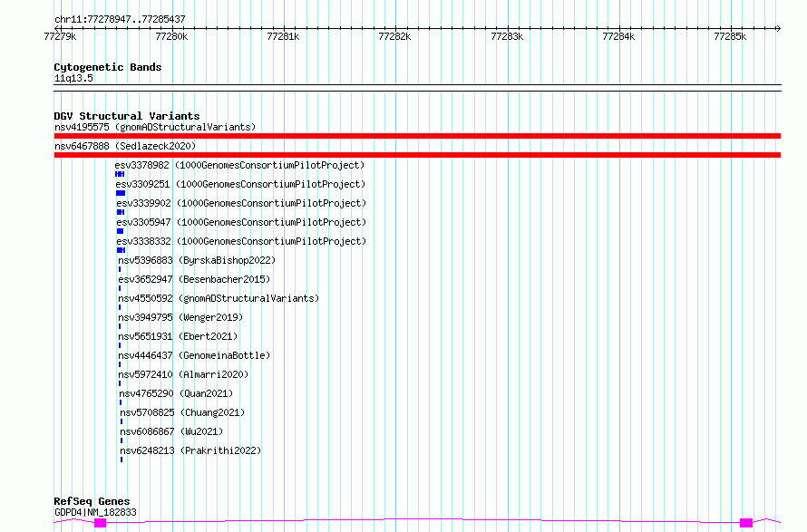Screen dimensions: 807x532
Task: Click the blue glyph under esv3338332
Action: point(121,250)
